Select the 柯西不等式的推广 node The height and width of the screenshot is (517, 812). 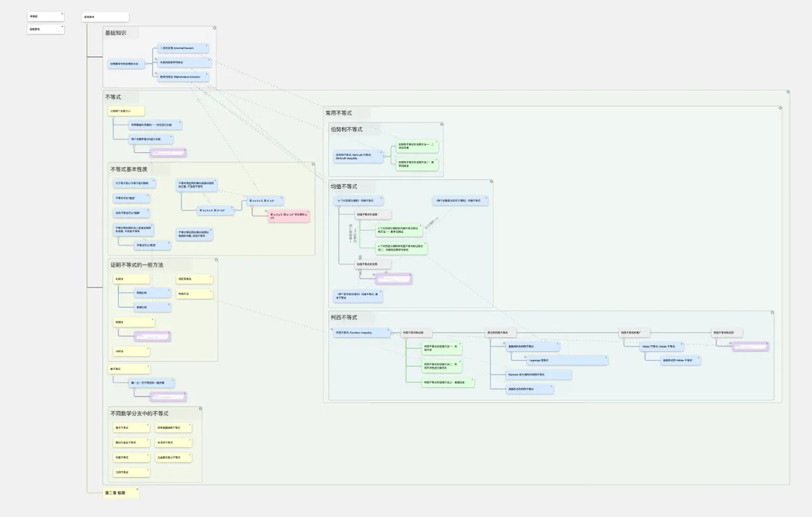[x=635, y=332]
